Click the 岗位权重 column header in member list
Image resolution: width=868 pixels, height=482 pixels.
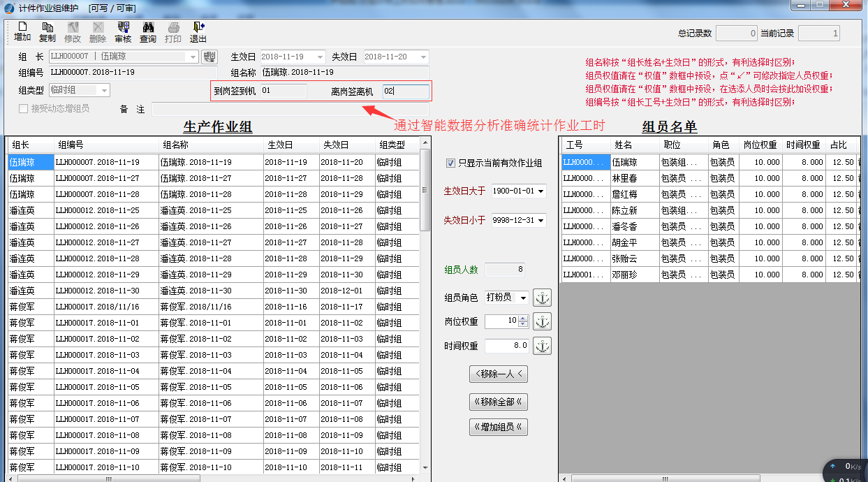758,145
